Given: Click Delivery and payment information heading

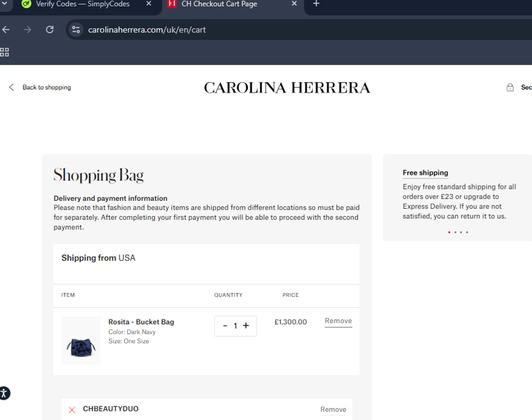Looking at the screenshot, I should click(110, 198).
